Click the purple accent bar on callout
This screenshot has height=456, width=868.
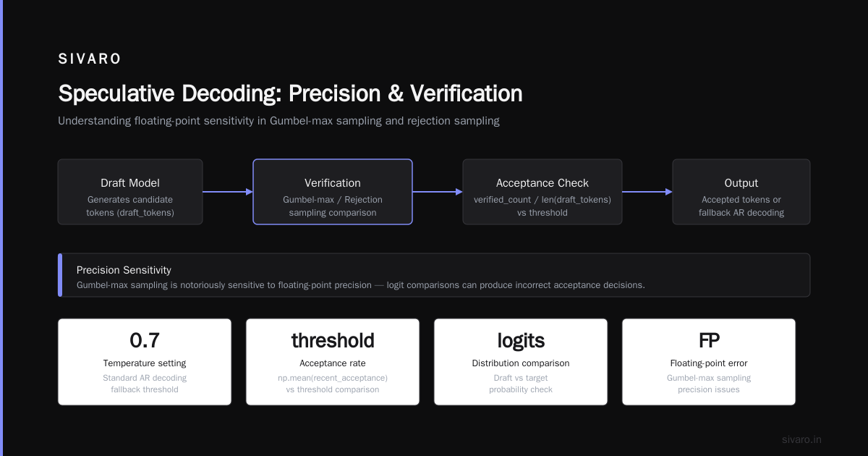point(60,275)
